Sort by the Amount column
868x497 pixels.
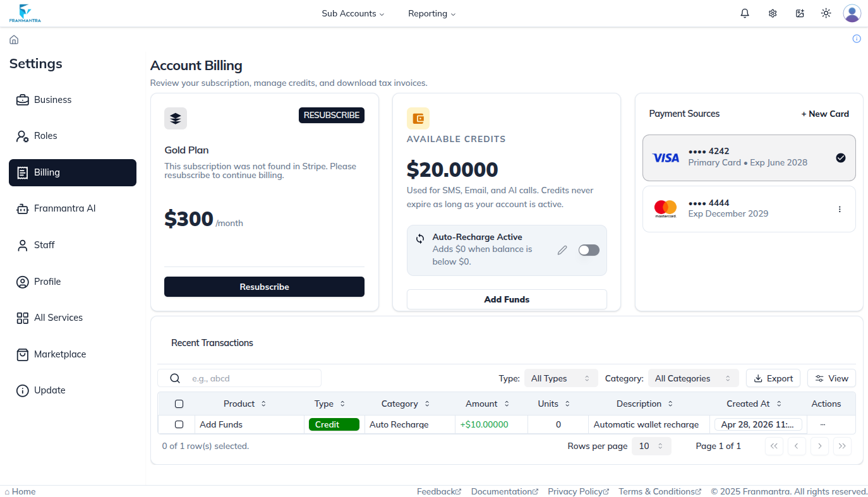[x=488, y=404]
